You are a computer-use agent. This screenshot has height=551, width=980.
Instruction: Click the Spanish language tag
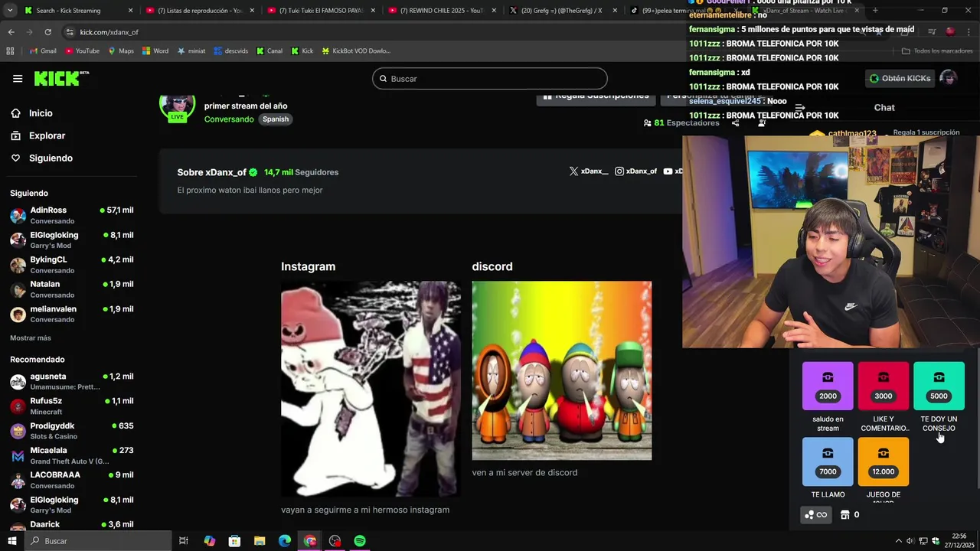pos(276,119)
